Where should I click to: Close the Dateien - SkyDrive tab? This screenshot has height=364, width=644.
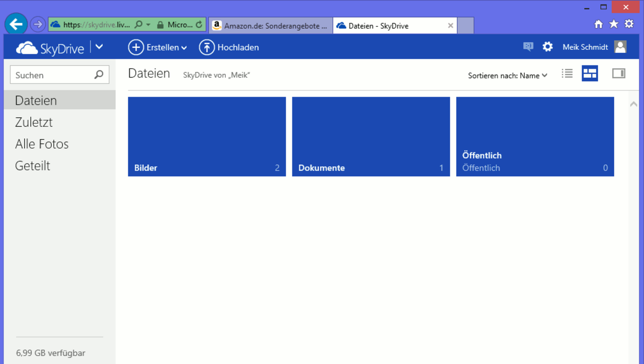pyautogui.click(x=450, y=26)
